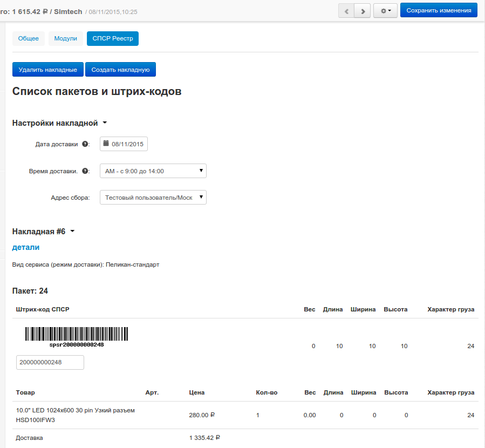Open the детали link
Image resolution: width=485 pixels, height=448 pixels.
point(26,247)
